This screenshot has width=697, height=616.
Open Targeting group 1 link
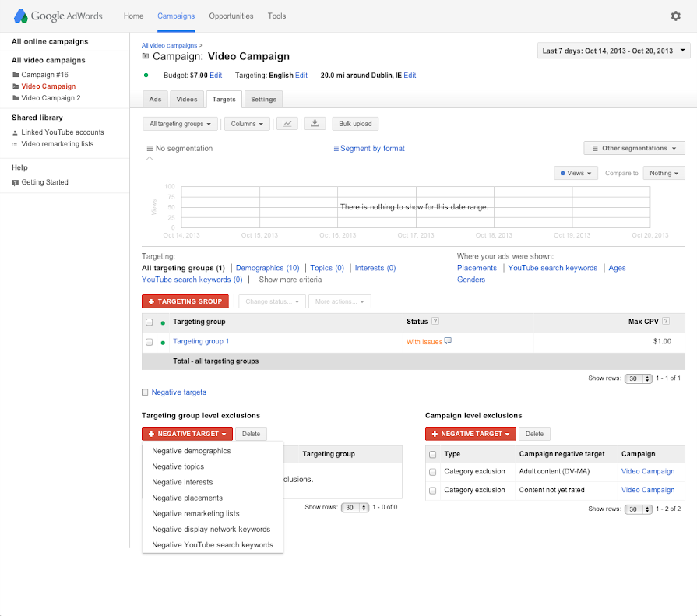point(201,341)
